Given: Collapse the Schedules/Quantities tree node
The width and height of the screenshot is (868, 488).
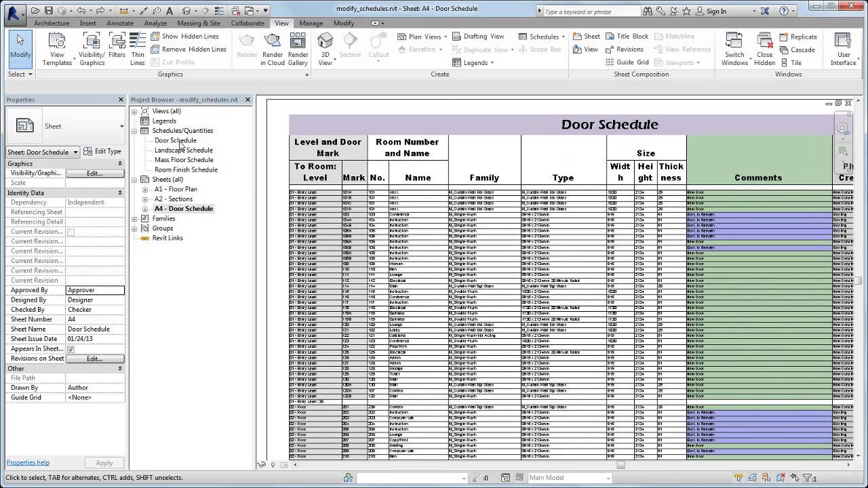Looking at the screenshot, I should coord(134,131).
